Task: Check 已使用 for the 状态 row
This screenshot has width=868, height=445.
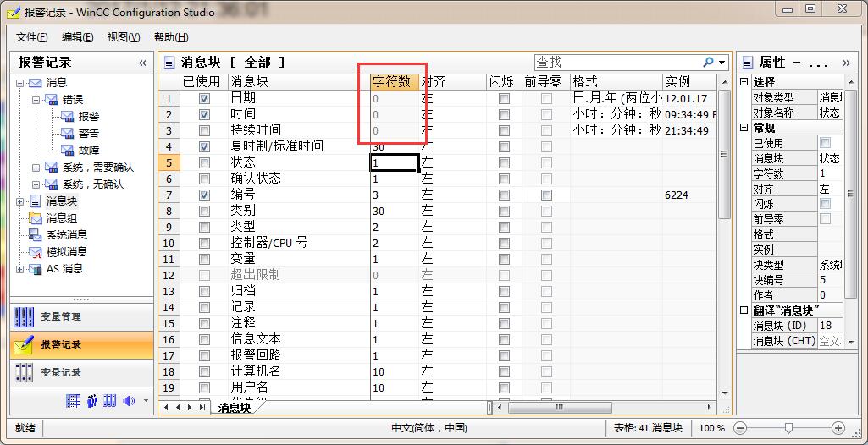Action: 204,162
